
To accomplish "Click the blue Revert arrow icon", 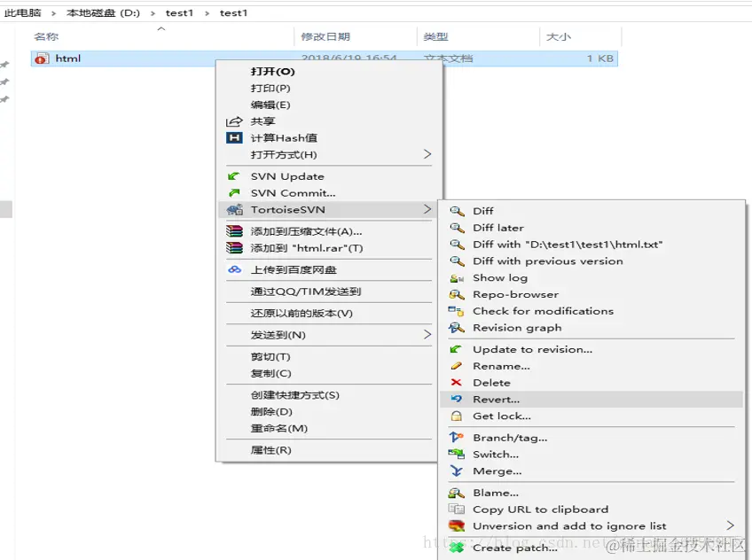I will pos(457,399).
